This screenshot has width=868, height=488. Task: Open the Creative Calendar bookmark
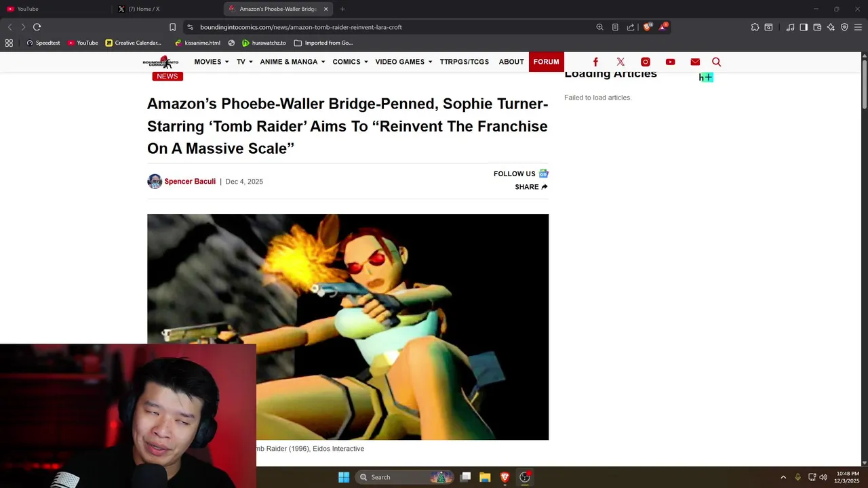pyautogui.click(x=133, y=43)
